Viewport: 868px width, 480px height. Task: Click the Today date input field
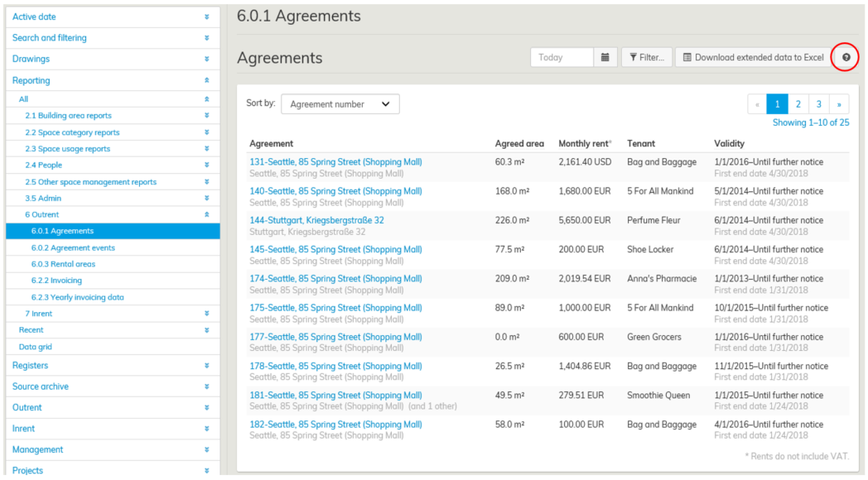(562, 57)
